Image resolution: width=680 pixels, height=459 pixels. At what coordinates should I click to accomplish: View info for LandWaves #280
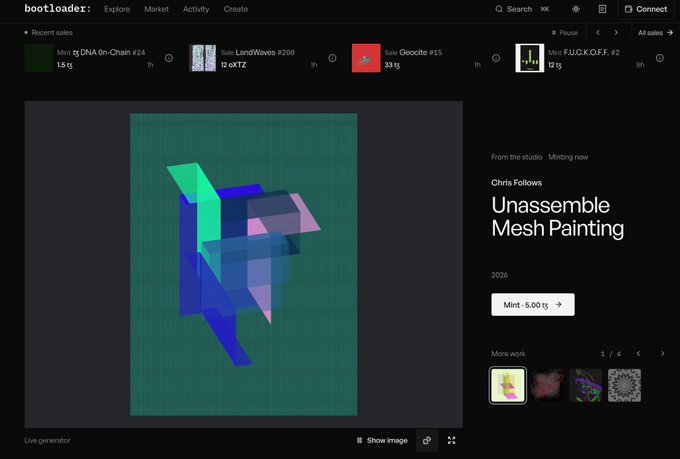[332, 58]
